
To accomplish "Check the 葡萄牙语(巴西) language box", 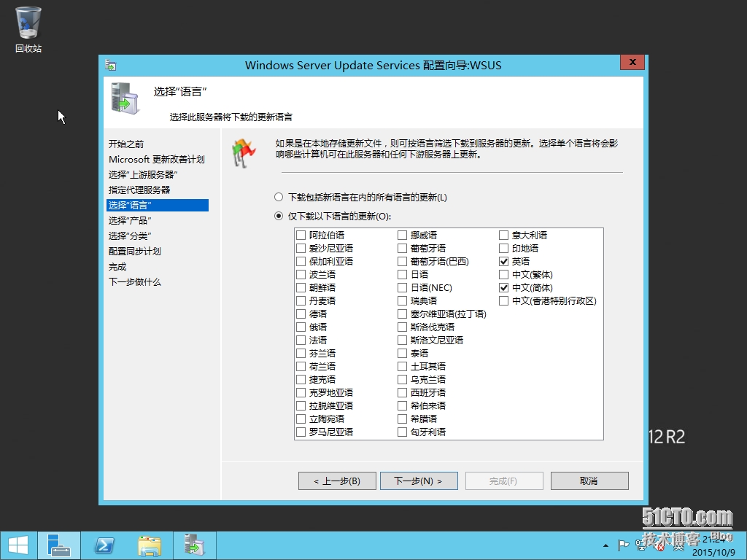I will point(402,262).
